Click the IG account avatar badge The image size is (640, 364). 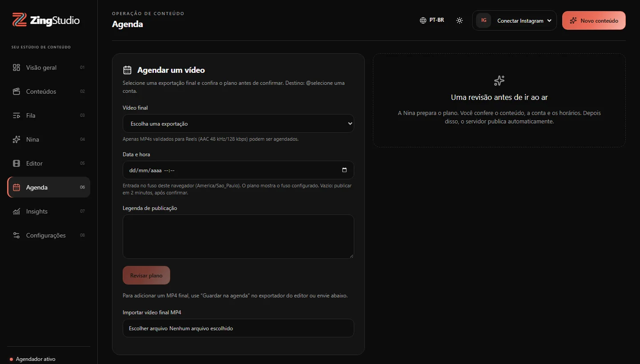click(484, 20)
